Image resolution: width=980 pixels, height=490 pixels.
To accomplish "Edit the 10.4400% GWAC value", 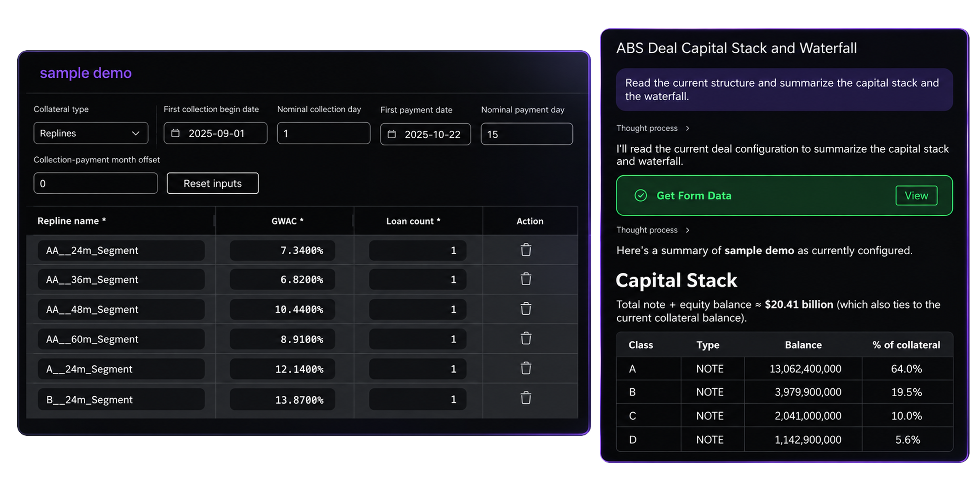I will 282,309.
